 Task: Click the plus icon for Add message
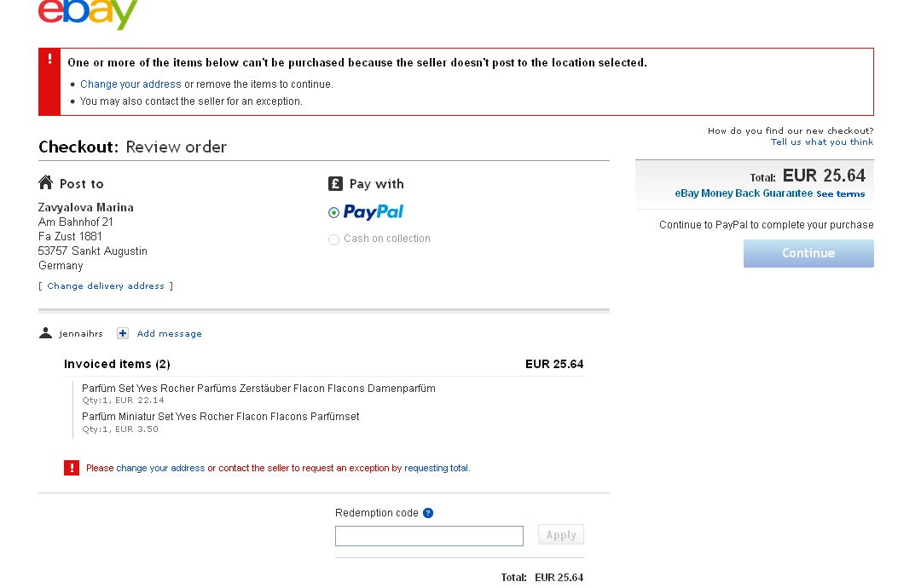tap(123, 333)
